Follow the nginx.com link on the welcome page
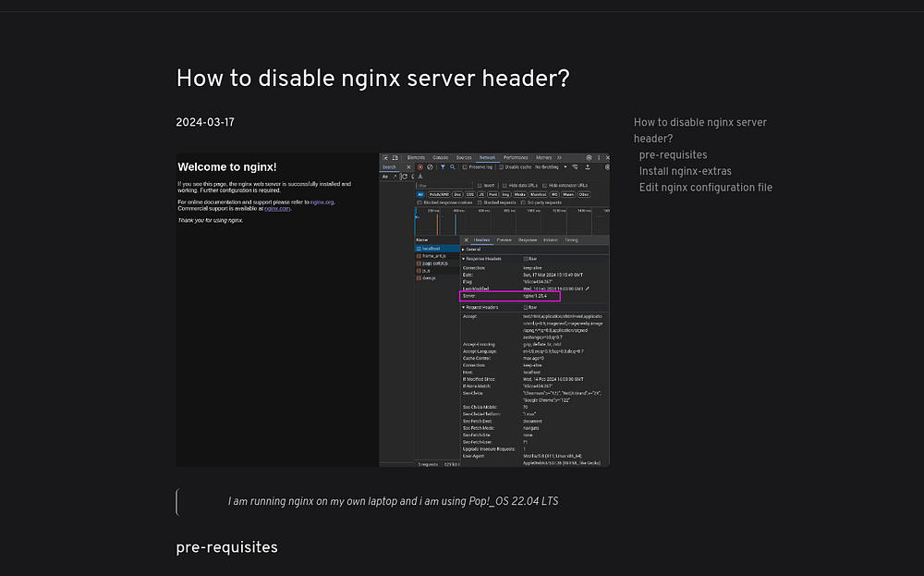Viewport: 924px width, 576px height. pos(277,208)
